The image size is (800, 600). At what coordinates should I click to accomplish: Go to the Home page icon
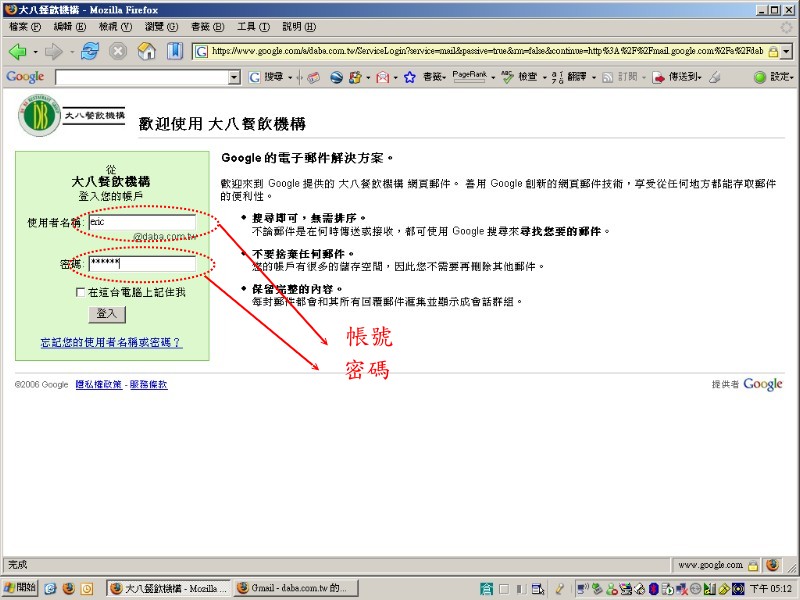tap(146, 51)
